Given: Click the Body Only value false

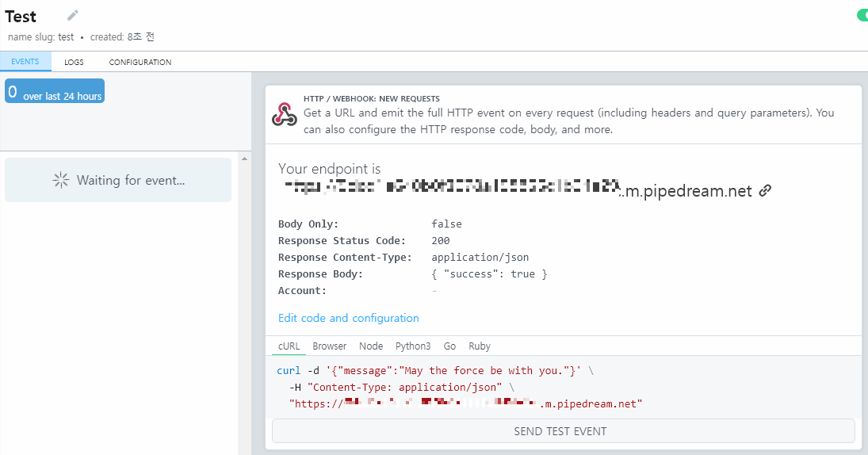Looking at the screenshot, I should [447, 224].
